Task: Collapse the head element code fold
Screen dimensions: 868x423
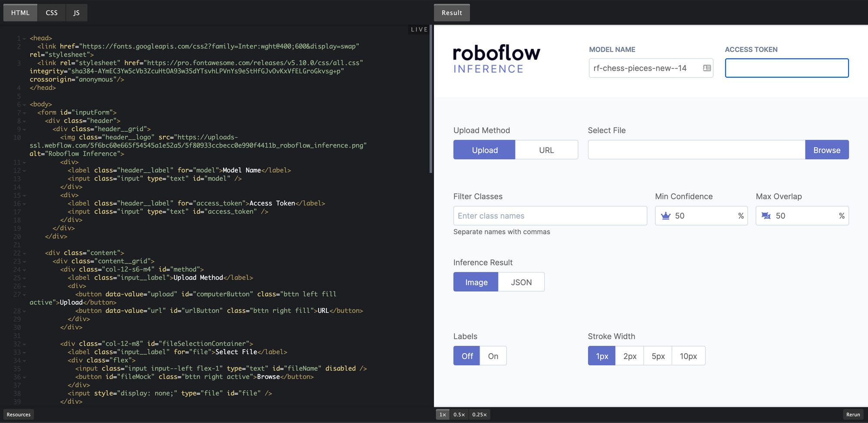Action: (x=24, y=38)
